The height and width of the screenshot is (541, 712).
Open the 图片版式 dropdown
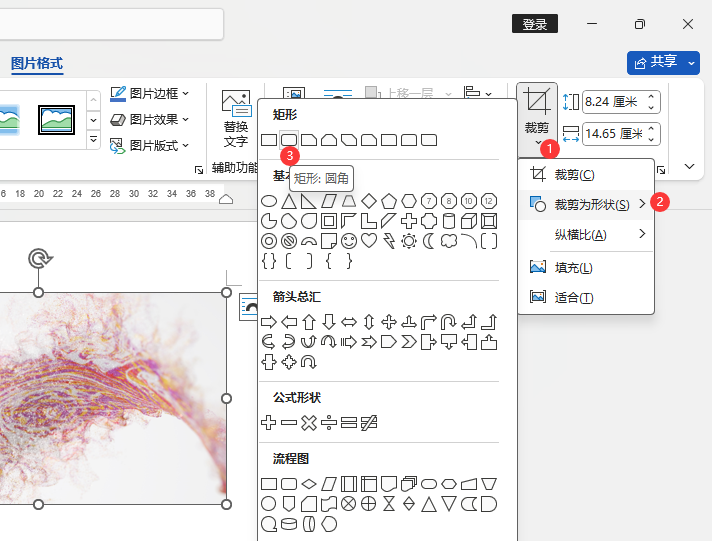pyautogui.click(x=150, y=145)
